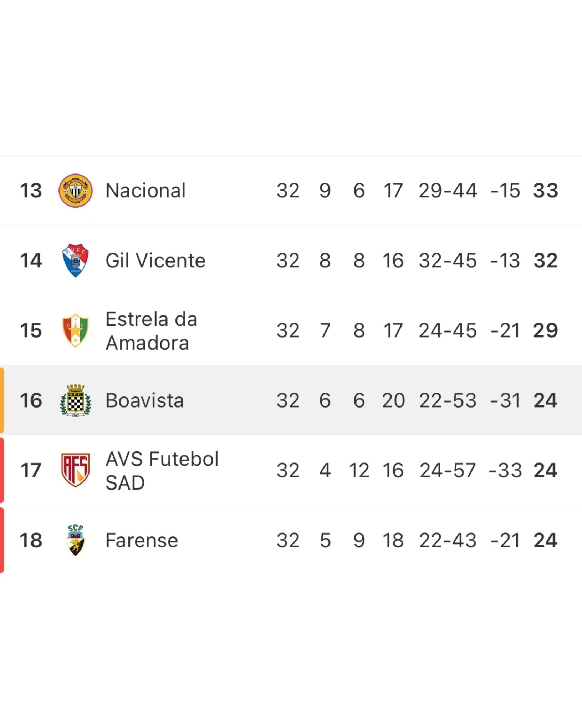Screen dimensions: 582x728
Task: Open the Nacional club crest
Action: (75, 191)
